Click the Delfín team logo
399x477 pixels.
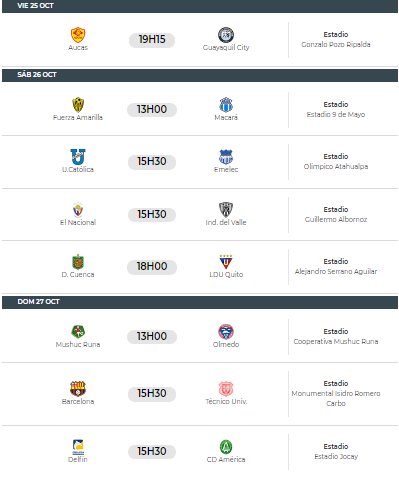tap(78, 447)
